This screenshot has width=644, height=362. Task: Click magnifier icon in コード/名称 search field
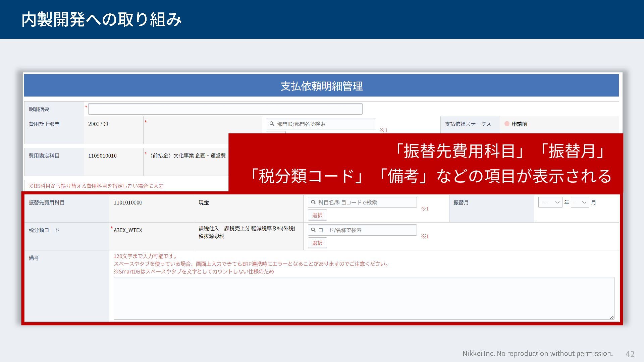313,230
